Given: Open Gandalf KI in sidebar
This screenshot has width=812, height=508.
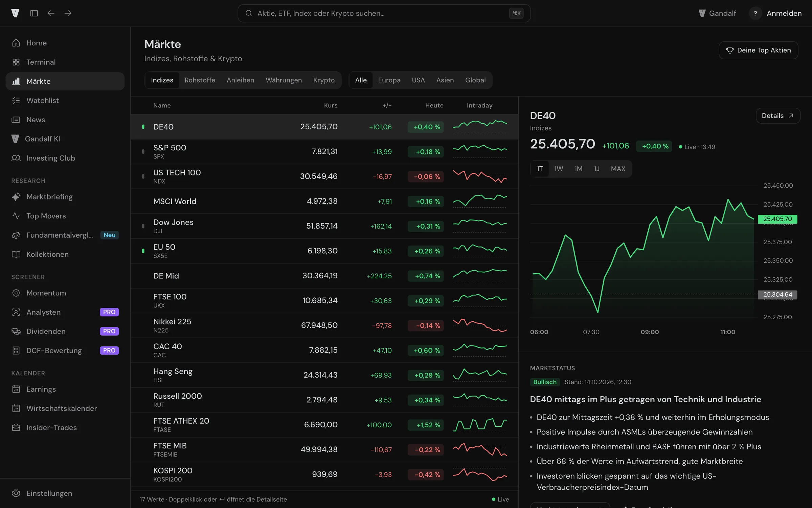Looking at the screenshot, I should 65,139.
